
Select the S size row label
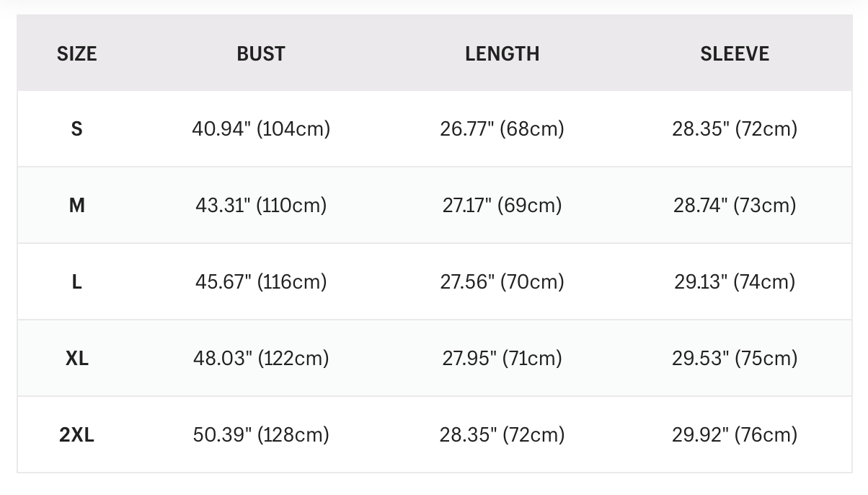point(76,129)
